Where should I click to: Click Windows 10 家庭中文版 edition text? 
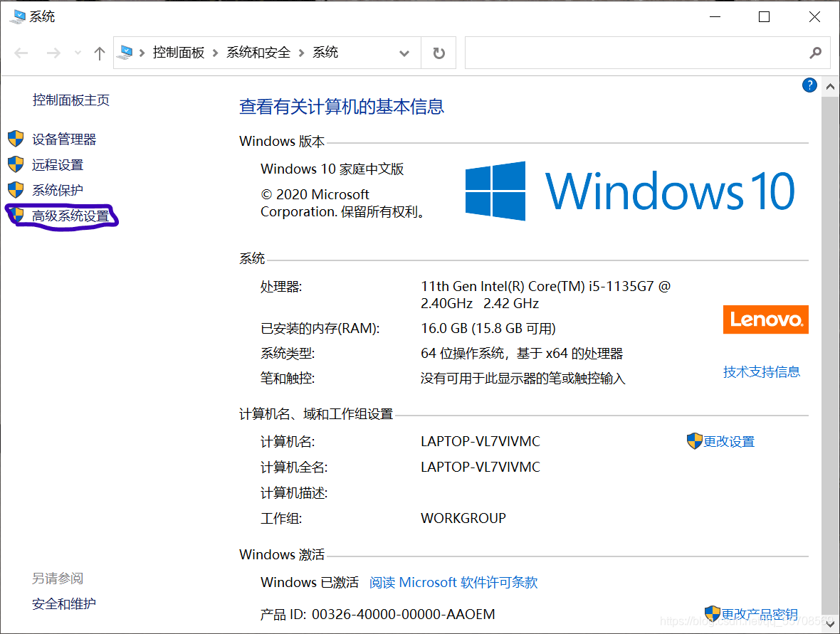(x=332, y=169)
